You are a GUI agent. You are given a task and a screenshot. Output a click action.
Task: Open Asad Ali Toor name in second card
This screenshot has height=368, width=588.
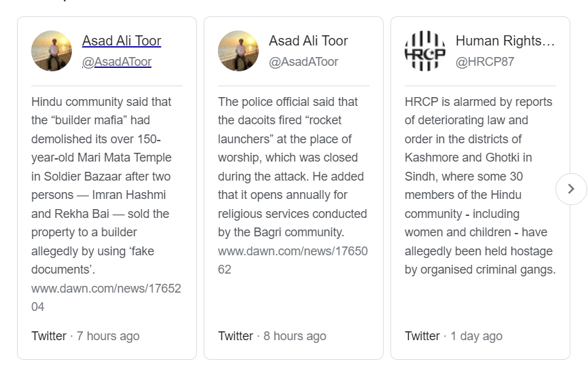point(308,41)
